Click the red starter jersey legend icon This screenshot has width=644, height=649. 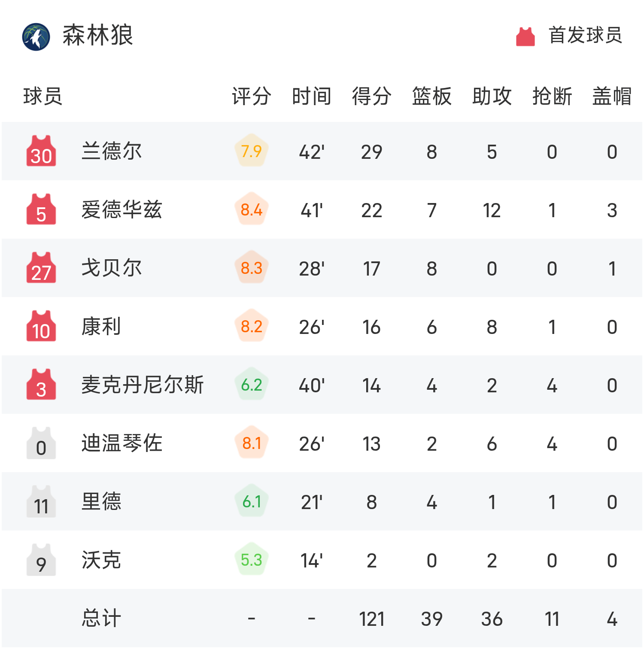[525, 36]
